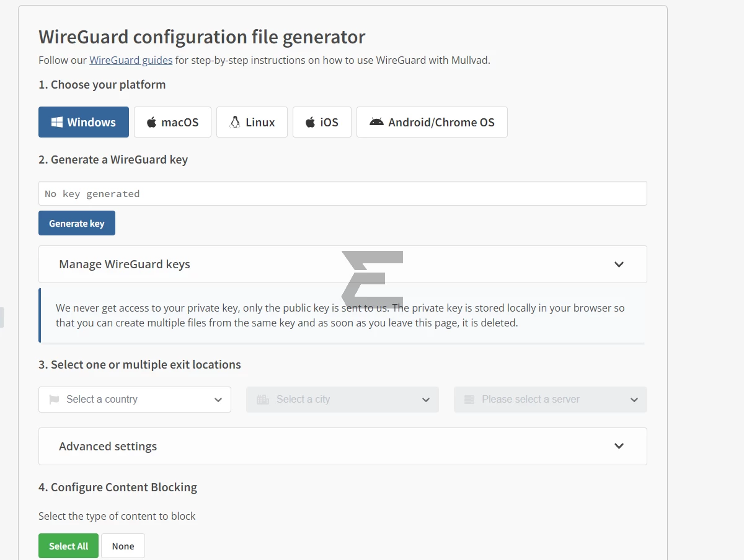Open the WireGuard guides link
744x560 pixels.
click(131, 60)
